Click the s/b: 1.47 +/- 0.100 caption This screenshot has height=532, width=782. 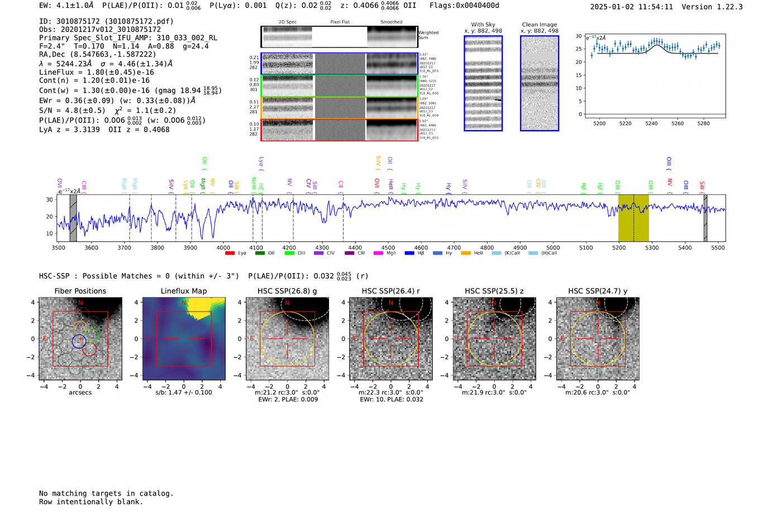click(184, 392)
